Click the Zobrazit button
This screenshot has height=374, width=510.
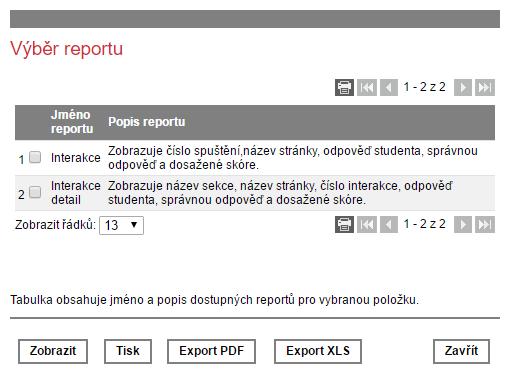[x=53, y=351]
